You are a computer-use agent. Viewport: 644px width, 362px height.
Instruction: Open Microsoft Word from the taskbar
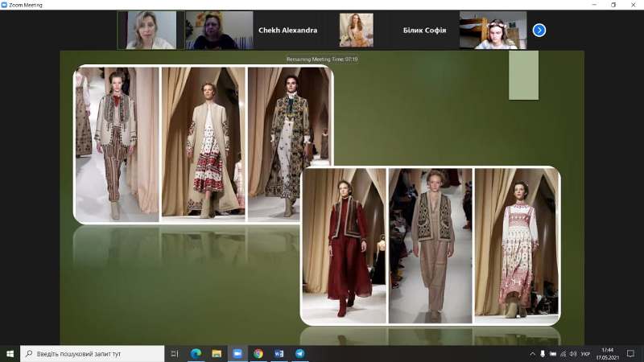coord(279,353)
